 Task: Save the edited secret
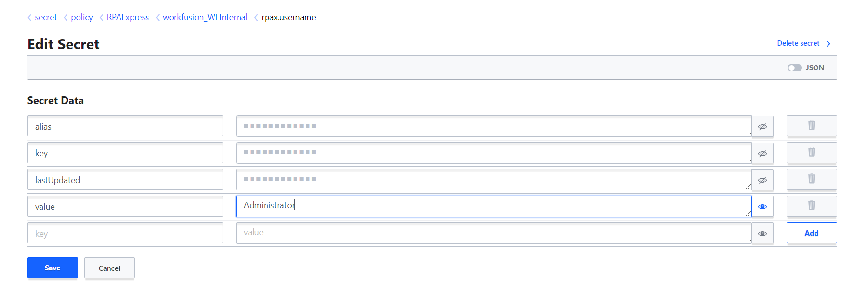[x=53, y=268]
